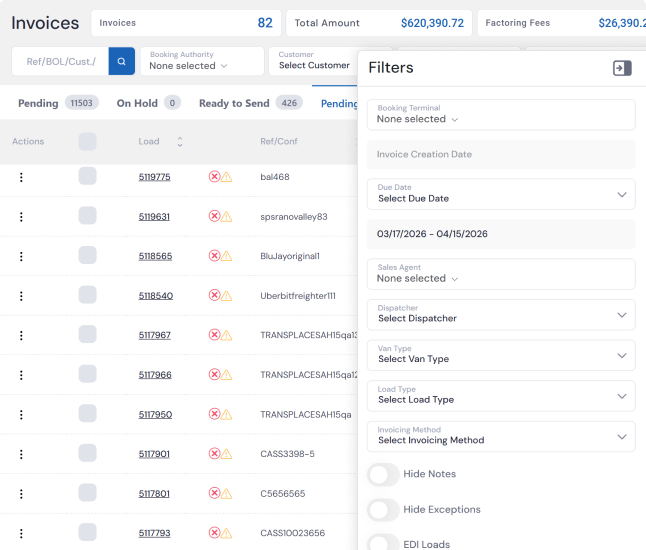Open actions menu for load 5119775
Image resolution: width=646 pixels, height=550 pixels.
click(21, 177)
